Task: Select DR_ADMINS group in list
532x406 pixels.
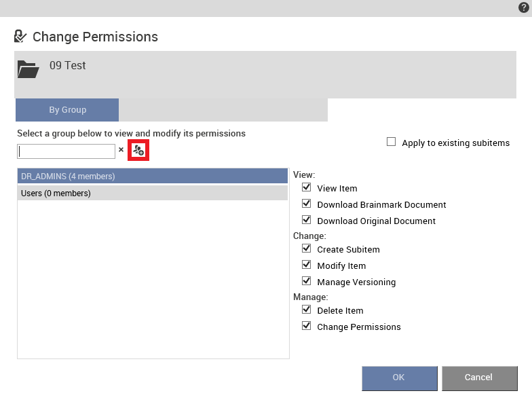Action: [153, 177]
